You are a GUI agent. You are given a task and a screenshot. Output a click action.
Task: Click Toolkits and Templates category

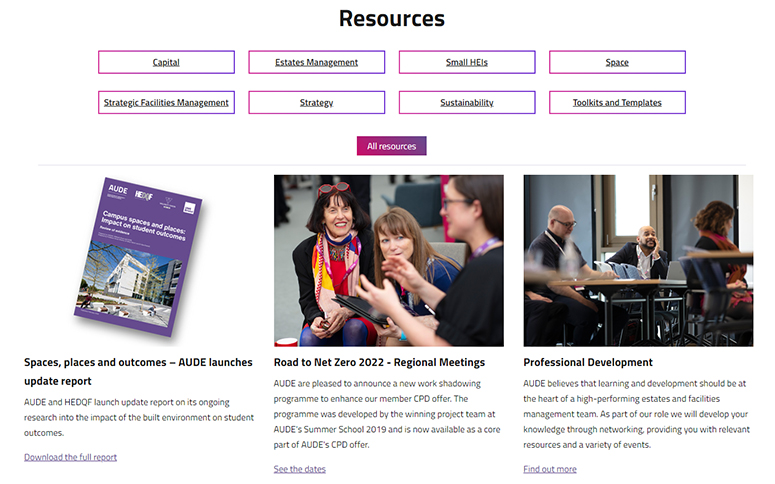click(x=617, y=103)
